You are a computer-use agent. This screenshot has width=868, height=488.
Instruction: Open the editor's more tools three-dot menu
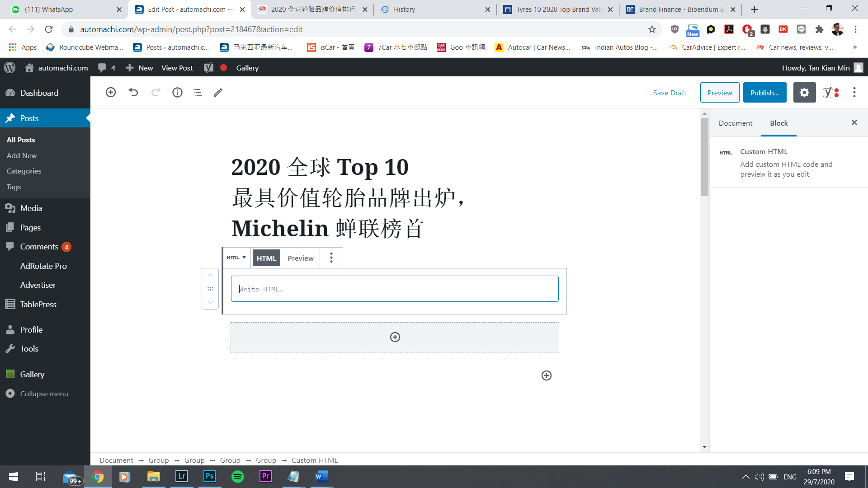[854, 93]
